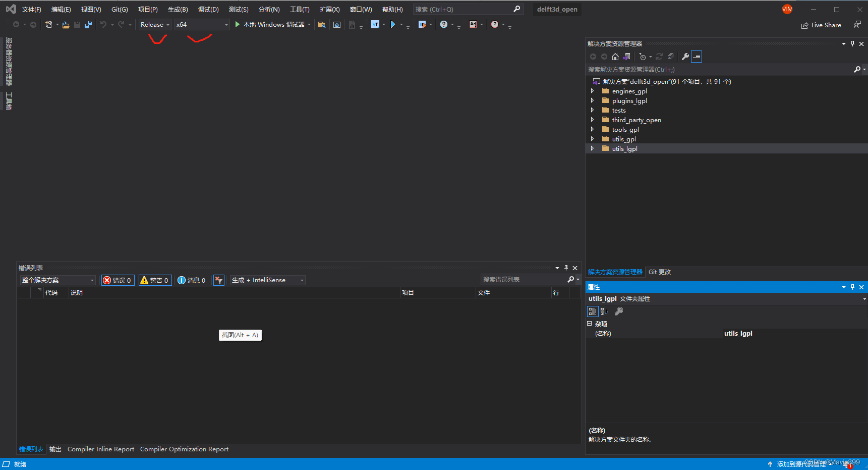
Task: Toggle the Warnings 0 filter button
Action: coord(155,280)
